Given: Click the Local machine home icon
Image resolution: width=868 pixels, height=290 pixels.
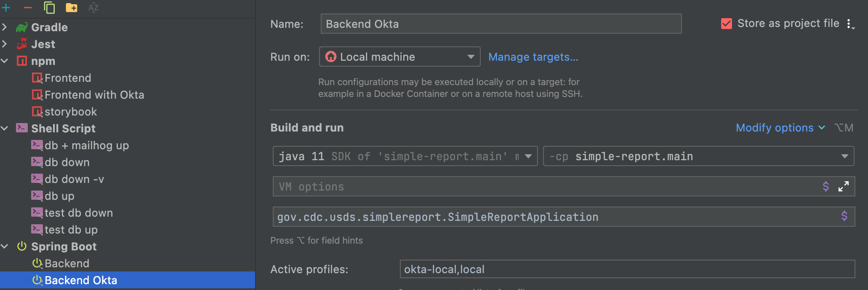Looking at the screenshot, I should (331, 56).
